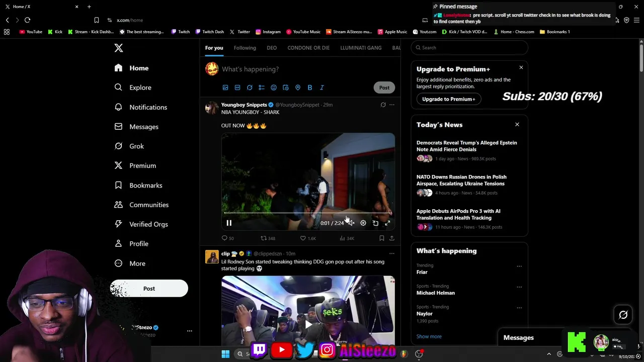Click the X search box

[469, 48]
